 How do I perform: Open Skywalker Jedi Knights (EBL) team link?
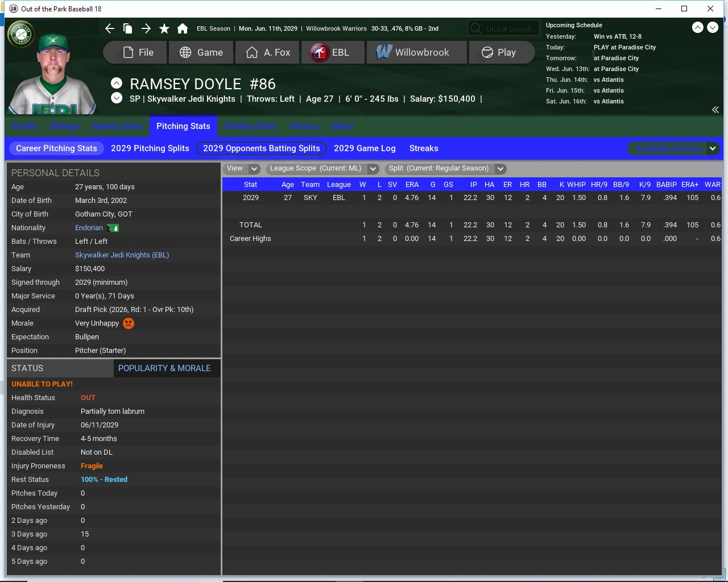(x=122, y=255)
